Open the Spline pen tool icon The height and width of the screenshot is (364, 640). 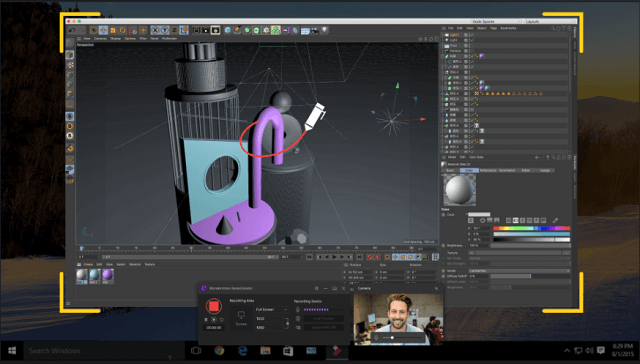(x=237, y=30)
